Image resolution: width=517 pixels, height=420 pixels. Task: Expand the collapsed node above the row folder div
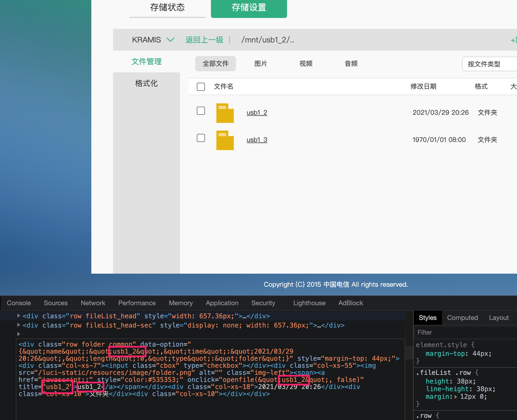coord(18,334)
